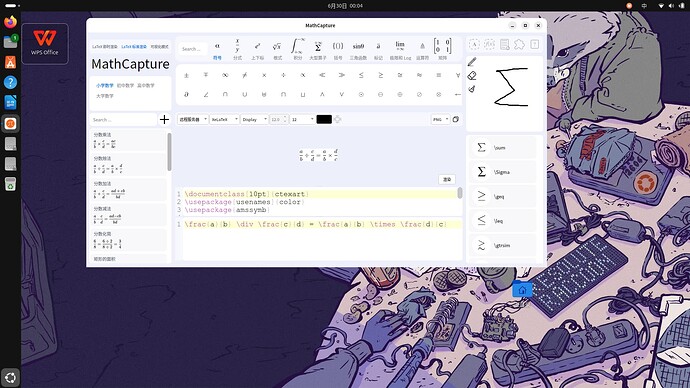Insert the approximately equal ≈ symbol
Viewport: 690px width, 388px height.
(x=419, y=75)
